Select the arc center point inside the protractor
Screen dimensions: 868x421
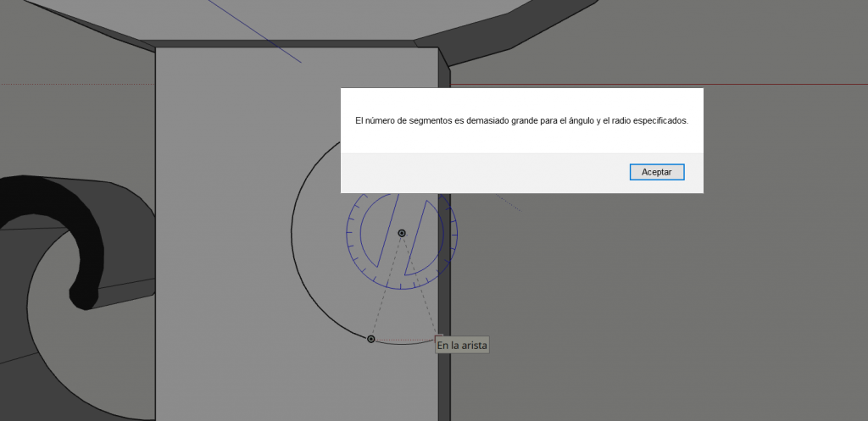[402, 233]
